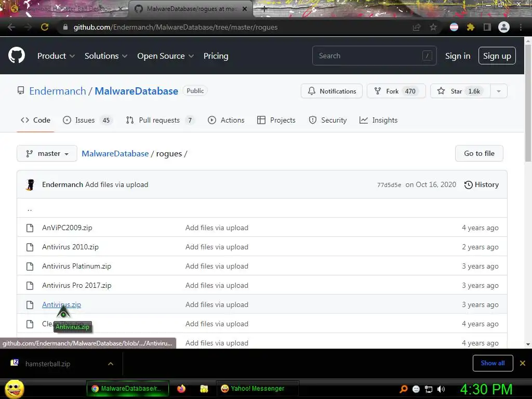Expand hamsterball.zip download options chevron
This screenshot has width=532, height=399.
[110, 364]
